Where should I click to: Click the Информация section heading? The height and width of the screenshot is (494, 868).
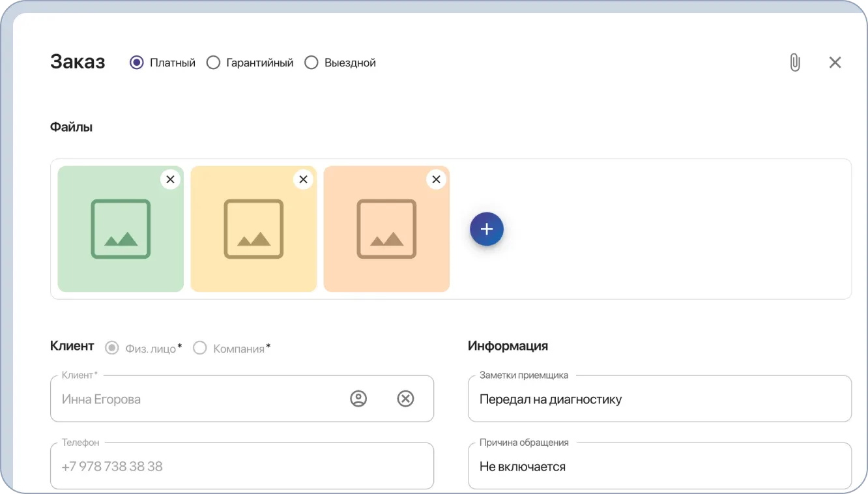coord(506,346)
